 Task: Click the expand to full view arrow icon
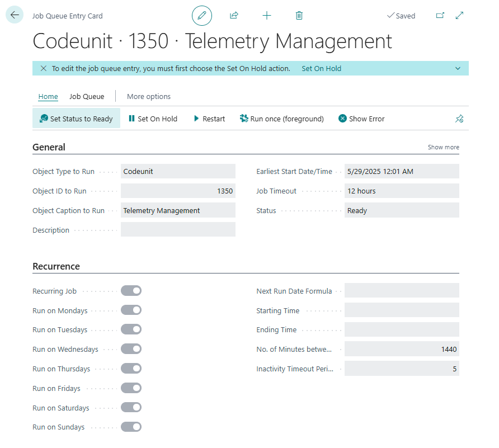point(459,15)
